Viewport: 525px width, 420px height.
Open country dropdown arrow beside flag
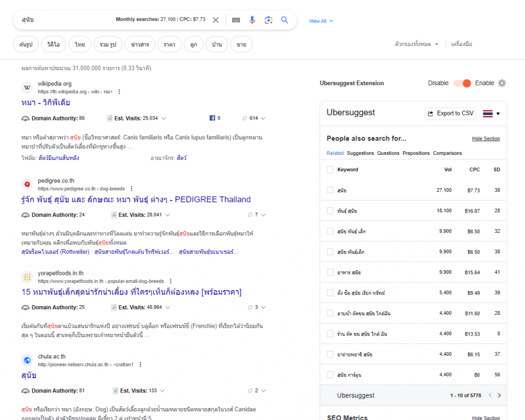(498, 114)
